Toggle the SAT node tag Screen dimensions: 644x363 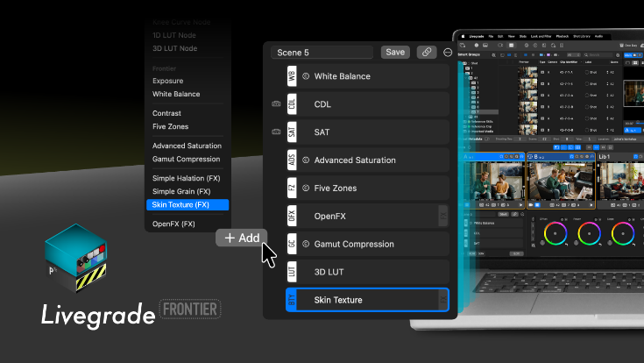[x=292, y=132]
